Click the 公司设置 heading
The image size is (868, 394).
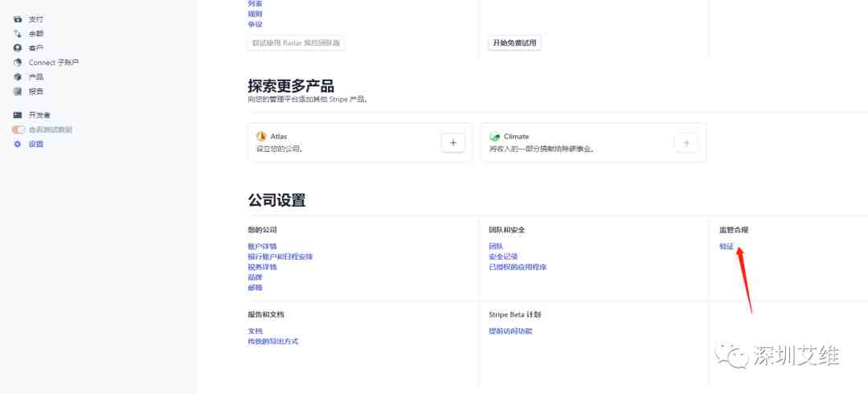tap(276, 200)
